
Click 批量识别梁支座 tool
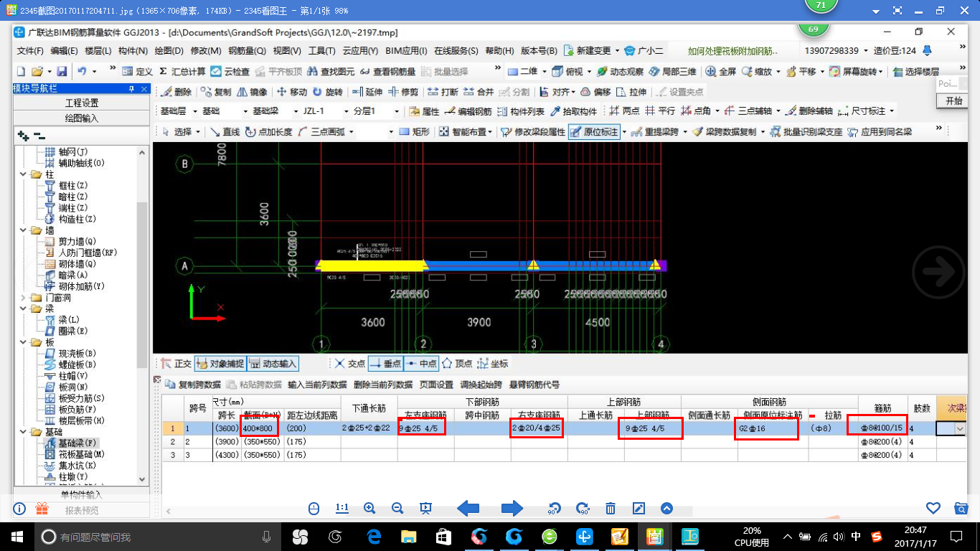pos(807,131)
